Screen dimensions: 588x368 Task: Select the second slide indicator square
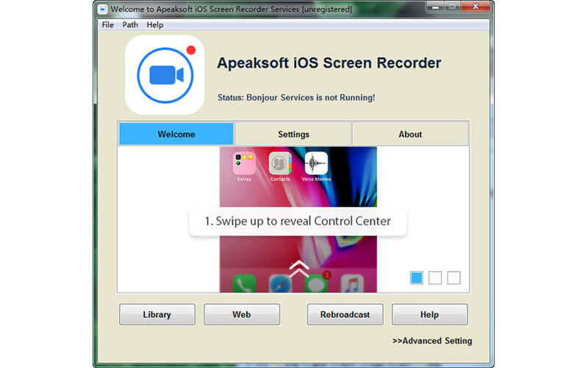click(x=435, y=278)
